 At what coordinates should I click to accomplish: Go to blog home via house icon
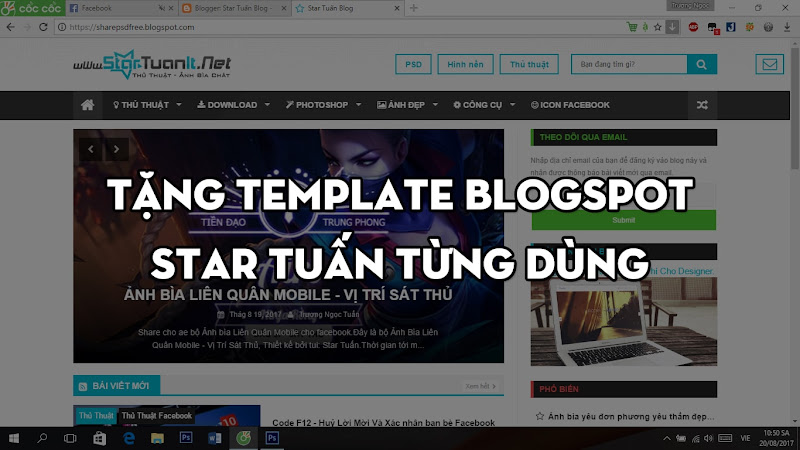[87, 105]
